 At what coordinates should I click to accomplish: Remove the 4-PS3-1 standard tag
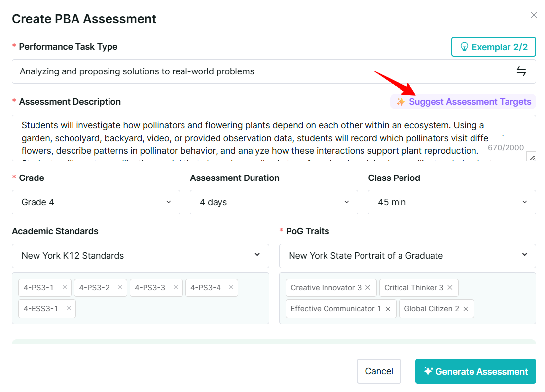click(x=64, y=287)
